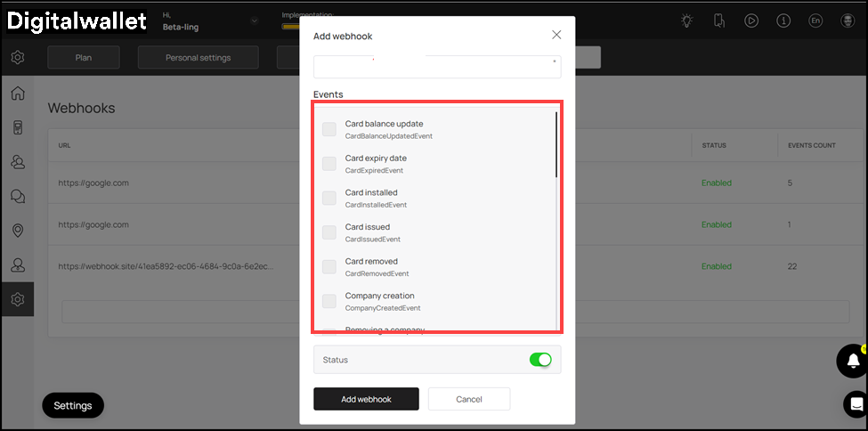Open the notifications bell

point(853,361)
